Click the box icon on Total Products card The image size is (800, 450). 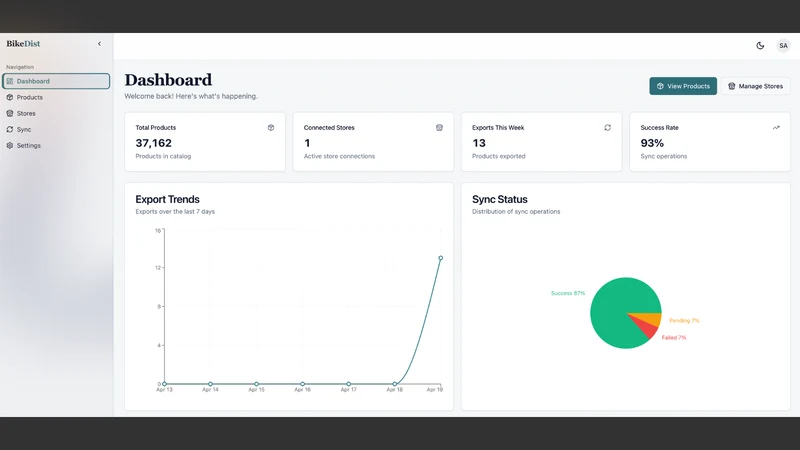(x=271, y=128)
